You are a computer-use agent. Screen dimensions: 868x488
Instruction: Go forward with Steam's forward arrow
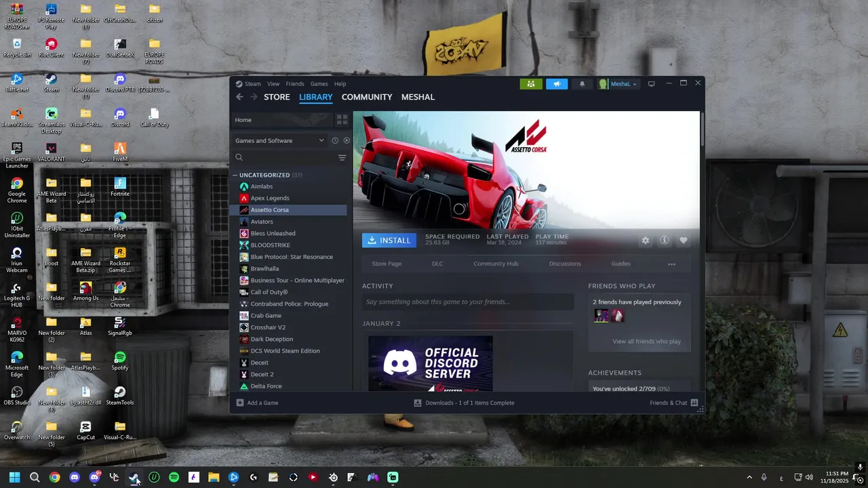[x=254, y=97]
